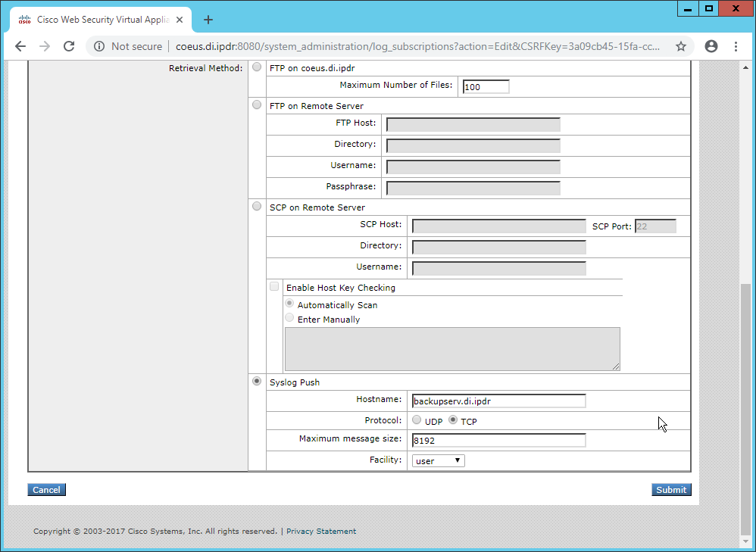756x552 pixels.
Task: Open the Privacy Statement link
Action: (321, 532)
